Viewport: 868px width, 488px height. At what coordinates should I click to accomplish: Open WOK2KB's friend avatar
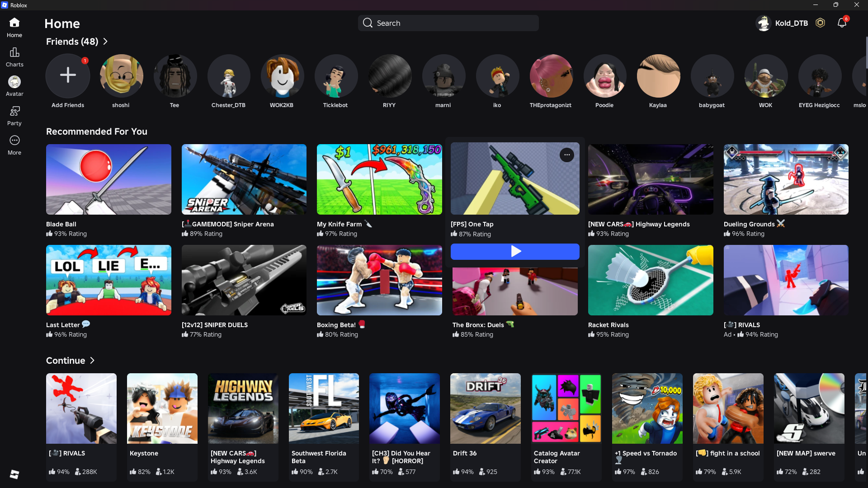point(283,75)
